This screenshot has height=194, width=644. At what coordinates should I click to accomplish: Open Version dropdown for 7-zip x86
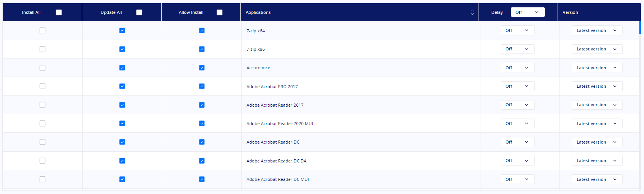coord(597,49)
